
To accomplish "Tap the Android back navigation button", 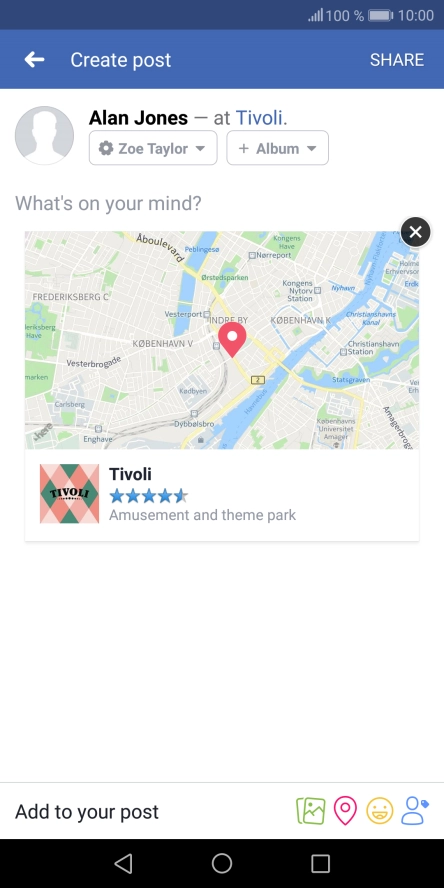I will 123,864.
